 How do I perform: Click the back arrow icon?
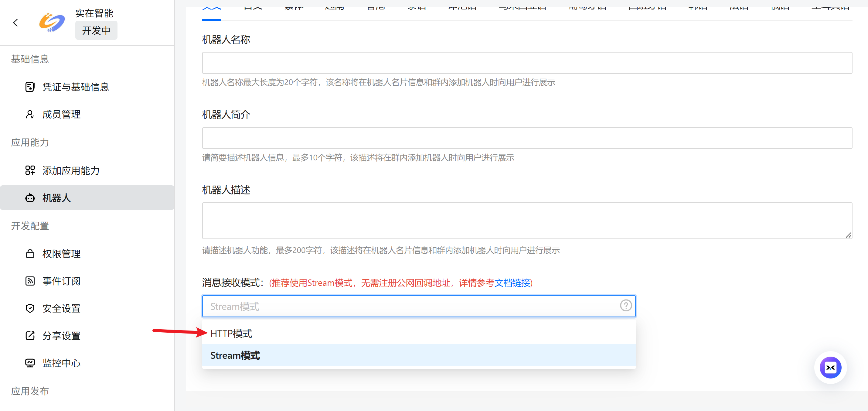(x=15, y=22)
